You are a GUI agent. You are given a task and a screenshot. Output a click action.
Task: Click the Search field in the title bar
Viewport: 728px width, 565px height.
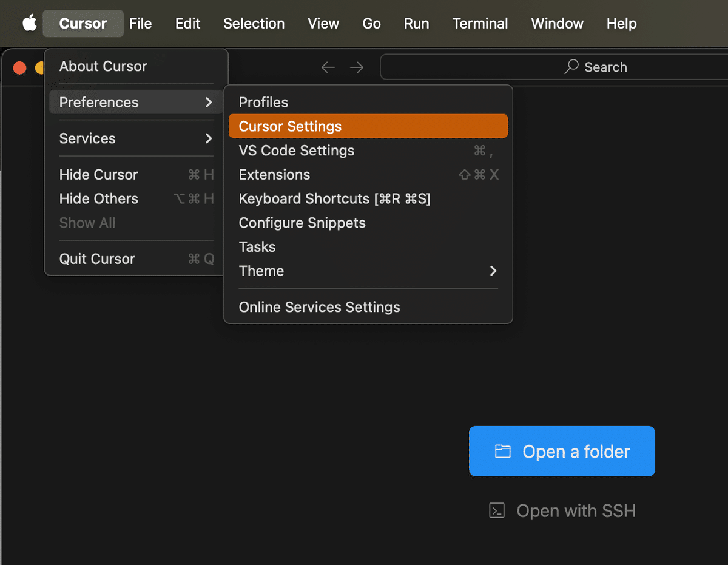pyautogui.click(x=554, y=67)
